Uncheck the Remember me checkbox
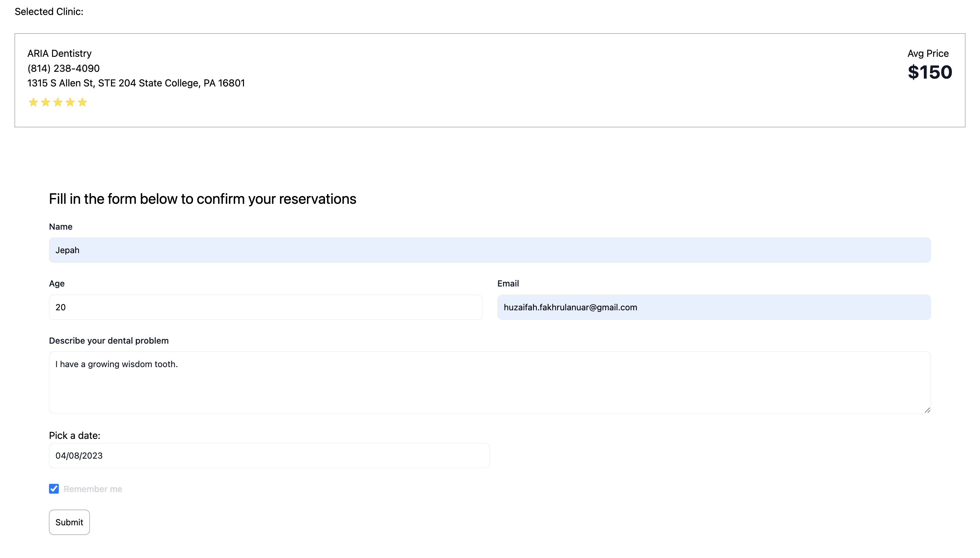This screenshot has height=558, width=980. (54, 489)
